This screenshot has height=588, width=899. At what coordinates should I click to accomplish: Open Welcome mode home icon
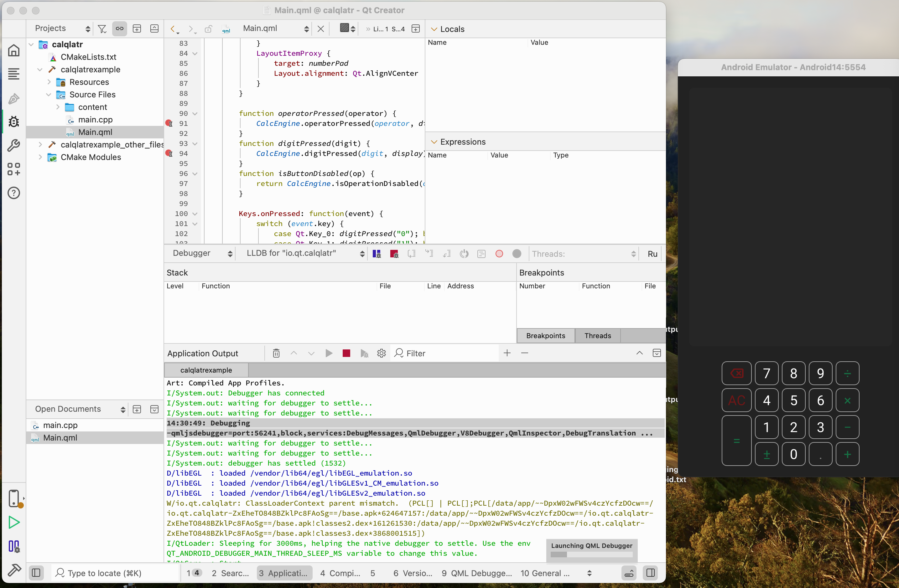click(13, 50)
